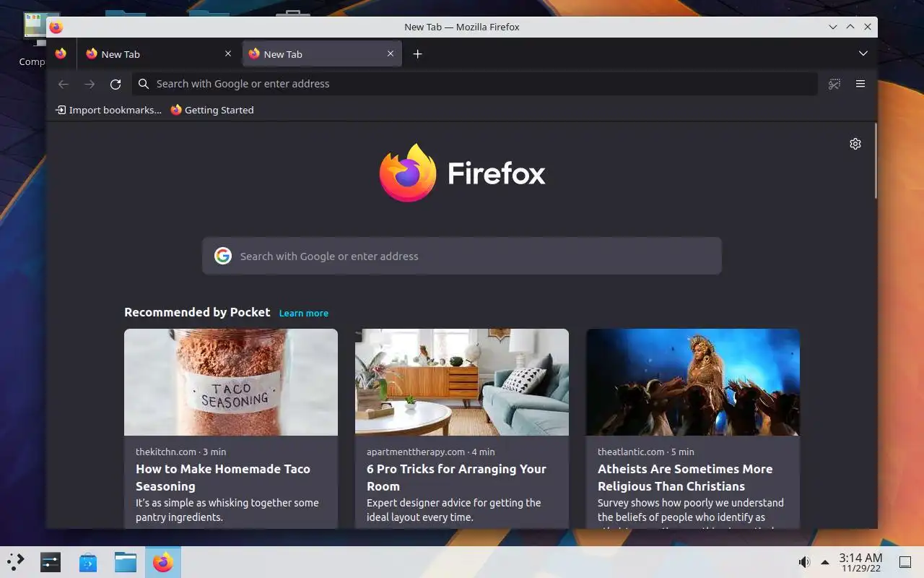Go back one page
The width and height of the screenshot is (924, 578).
tap(64, 84)
